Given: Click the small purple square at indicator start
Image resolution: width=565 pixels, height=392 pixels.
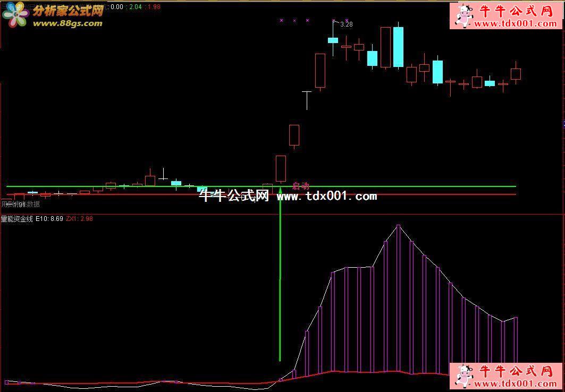Looking at the screenshot, I should 7,382.
